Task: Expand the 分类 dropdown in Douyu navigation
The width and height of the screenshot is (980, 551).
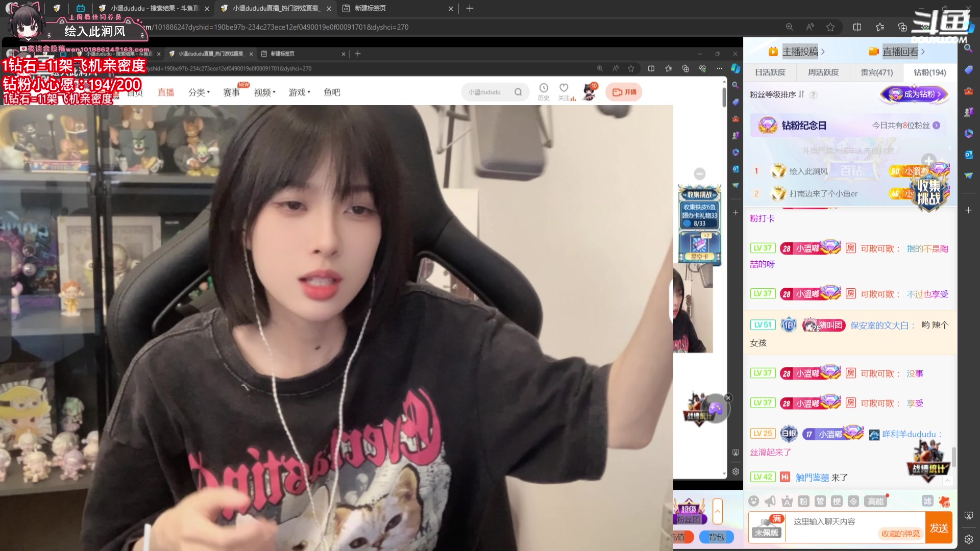Action: tap(199, 92)
